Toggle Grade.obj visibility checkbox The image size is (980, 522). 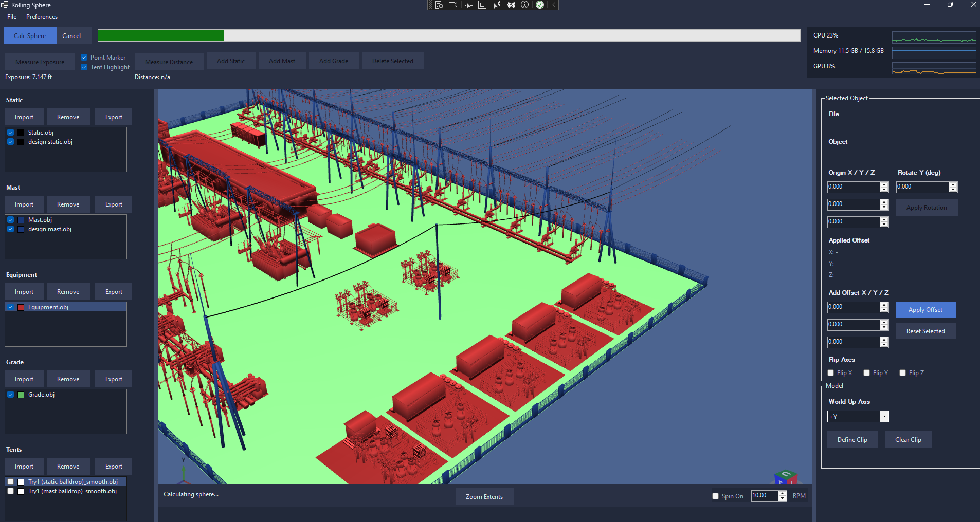coord(11,395)
